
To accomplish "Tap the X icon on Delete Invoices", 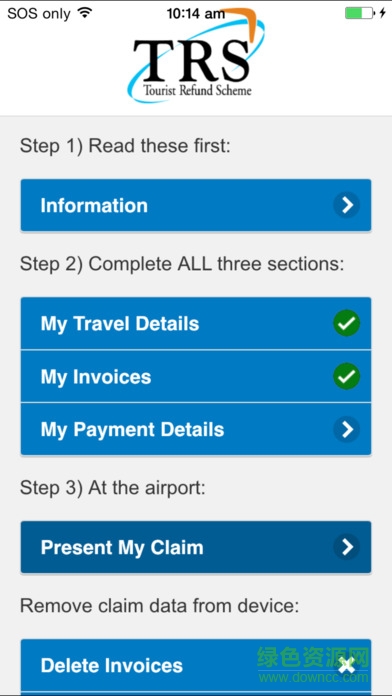I will point(346,665).
